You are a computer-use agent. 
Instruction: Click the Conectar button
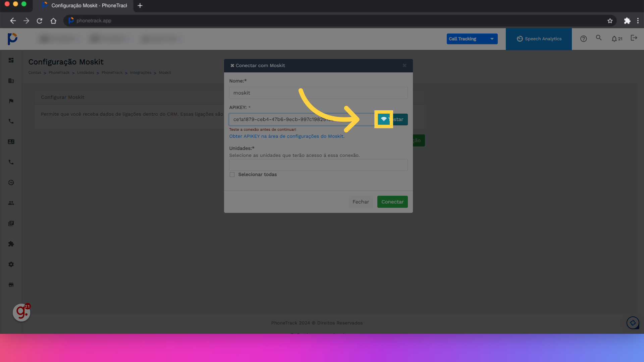(x=392, y=202)
